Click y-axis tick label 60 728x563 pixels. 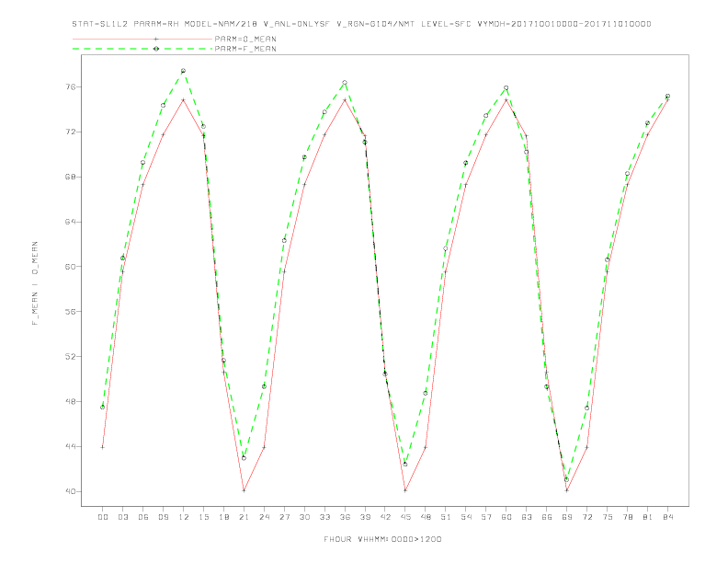click(x=71, y=267)
